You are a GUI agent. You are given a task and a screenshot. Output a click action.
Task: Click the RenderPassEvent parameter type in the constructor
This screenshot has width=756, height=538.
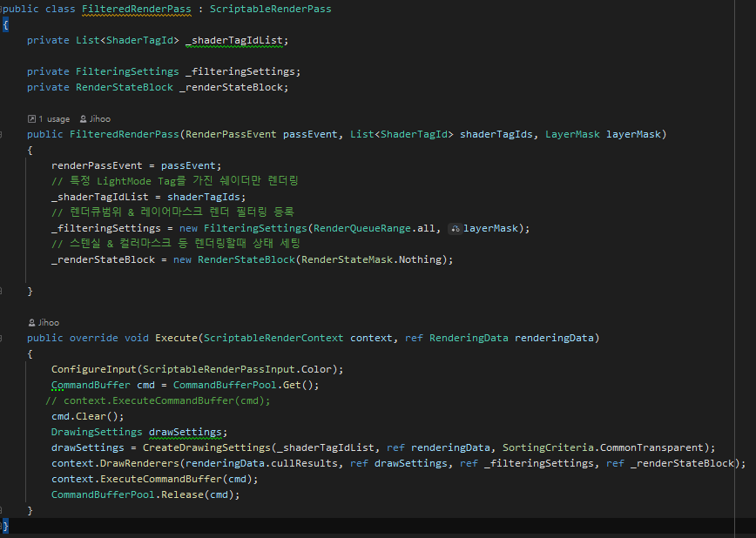pyautogui.click(x=231, y=134)
